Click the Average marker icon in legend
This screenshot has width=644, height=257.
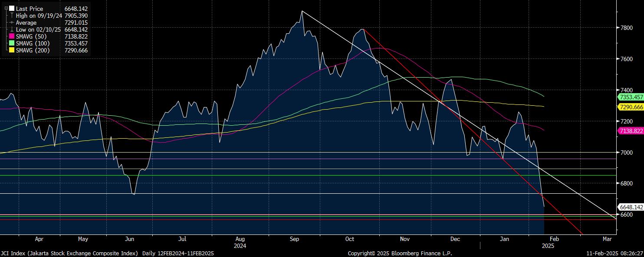[x=12, y=23]
